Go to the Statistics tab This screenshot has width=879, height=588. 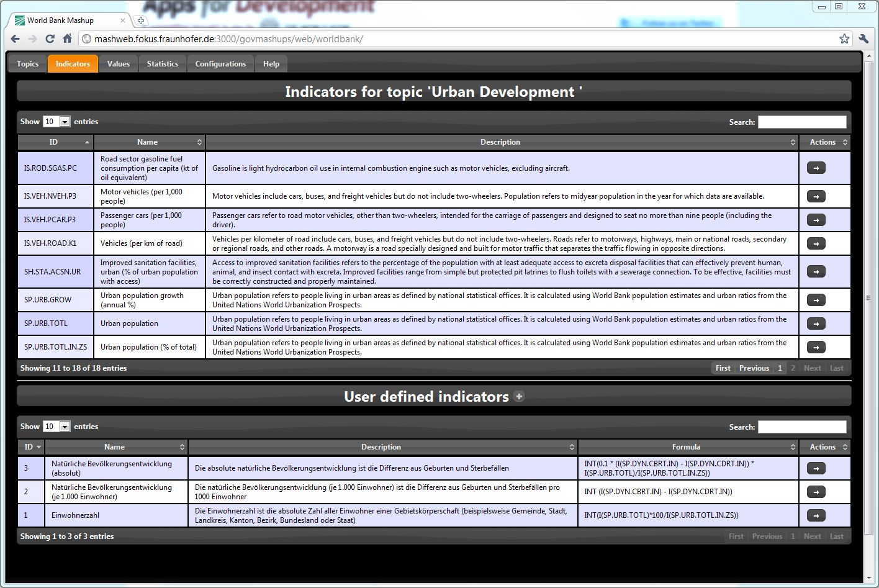coord(163,64)
